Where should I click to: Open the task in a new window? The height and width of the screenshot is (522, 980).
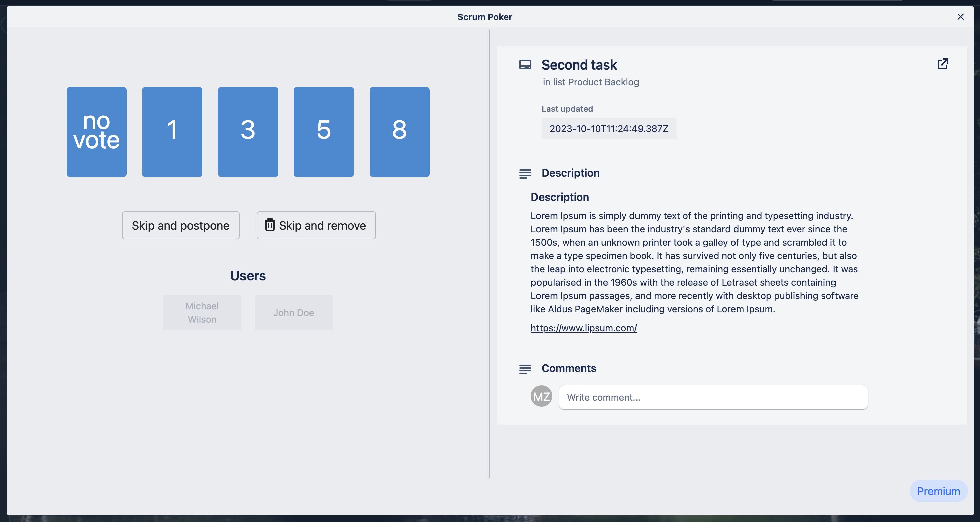pyautogui.click(x=943, y=64)
